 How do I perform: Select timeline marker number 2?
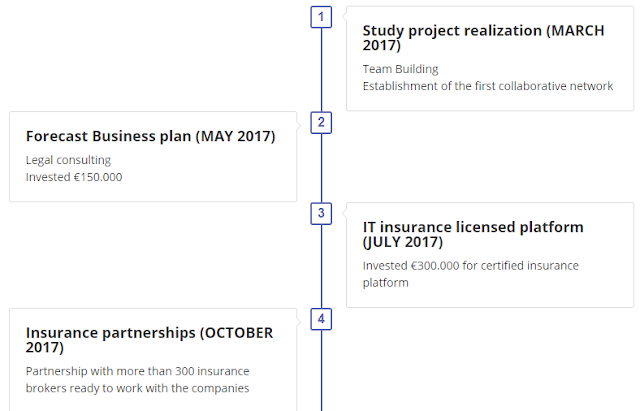pos(321,123)
